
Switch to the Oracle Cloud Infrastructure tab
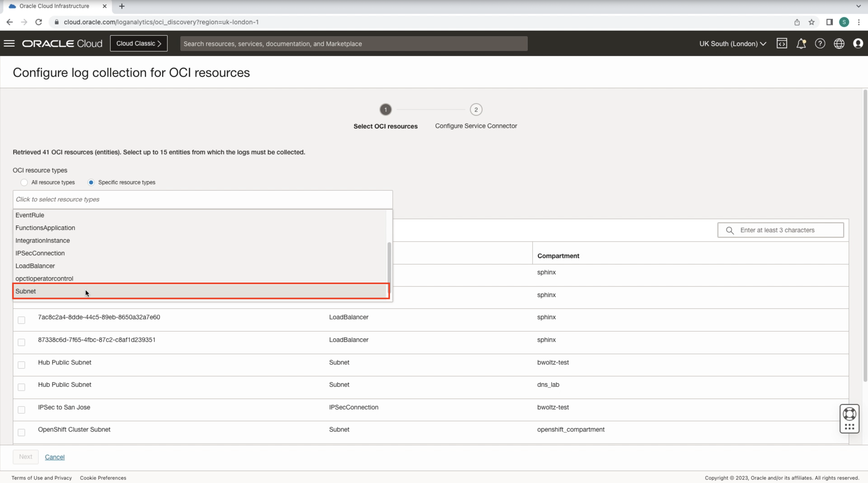(52, 6)
